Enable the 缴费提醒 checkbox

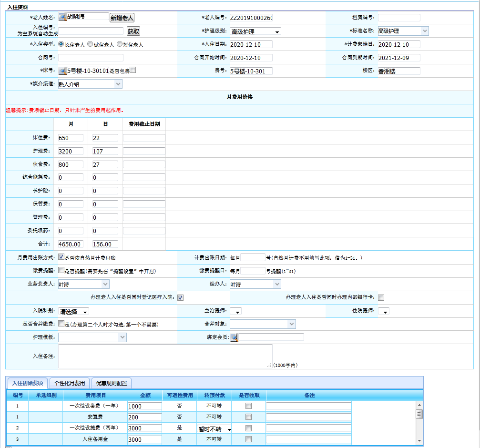(61, 270)
